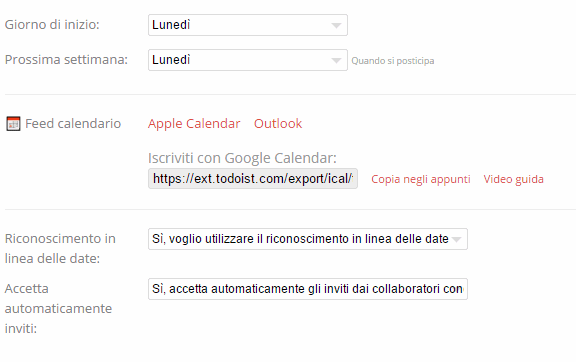Expand the Riconoscimento in linea delle date dropdown
The image size is (576, 362).
(x=308, y=239)
